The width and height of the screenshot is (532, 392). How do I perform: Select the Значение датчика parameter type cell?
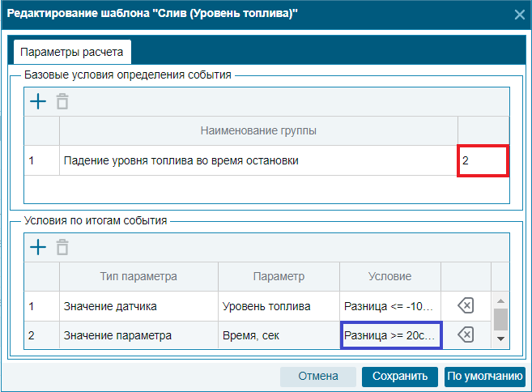coord(138,306)
